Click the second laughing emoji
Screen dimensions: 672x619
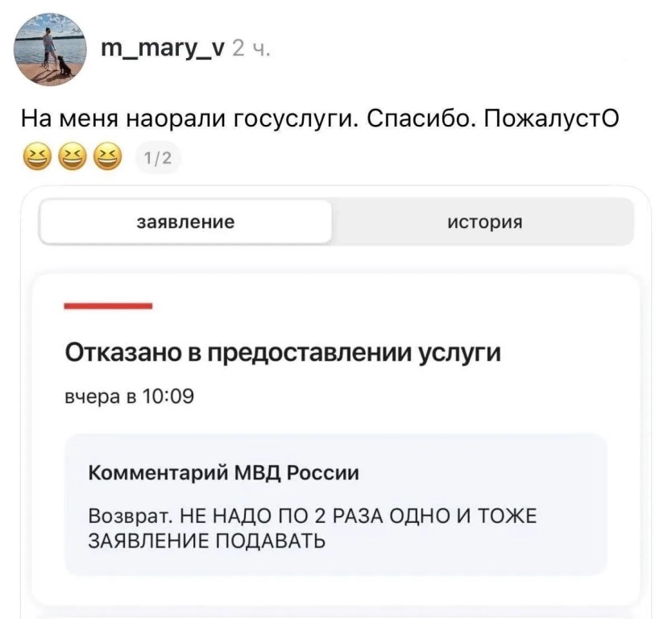tap(72, 156)
